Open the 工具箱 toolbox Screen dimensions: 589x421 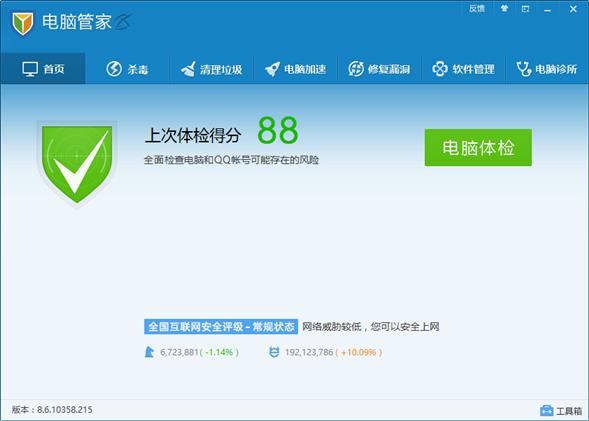tap(561, 411)
